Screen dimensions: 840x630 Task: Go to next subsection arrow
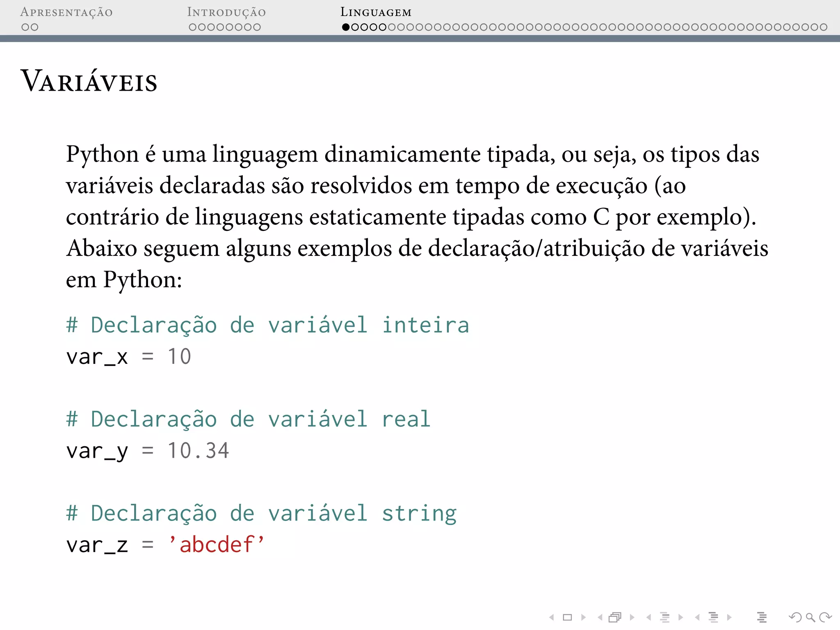[681, 617]
